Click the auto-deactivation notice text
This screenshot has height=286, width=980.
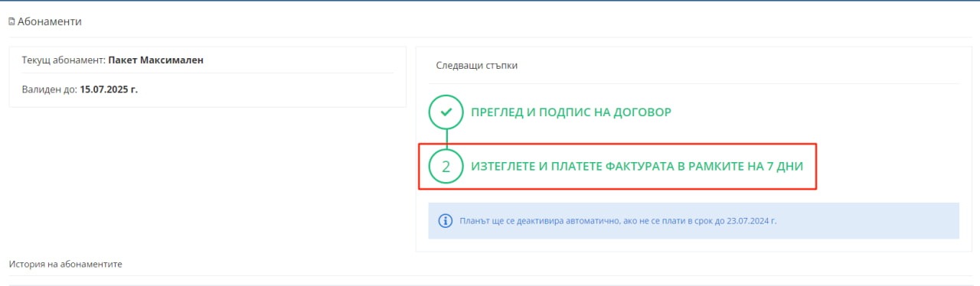(619, 221)
